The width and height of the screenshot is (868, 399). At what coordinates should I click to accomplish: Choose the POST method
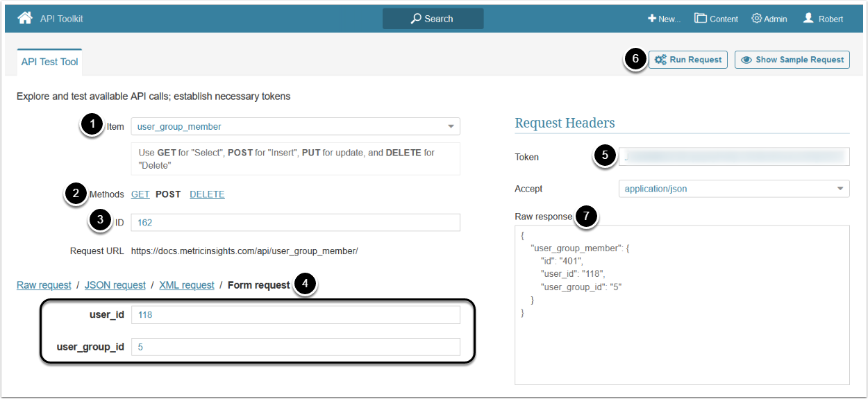(x=168, y=194)
